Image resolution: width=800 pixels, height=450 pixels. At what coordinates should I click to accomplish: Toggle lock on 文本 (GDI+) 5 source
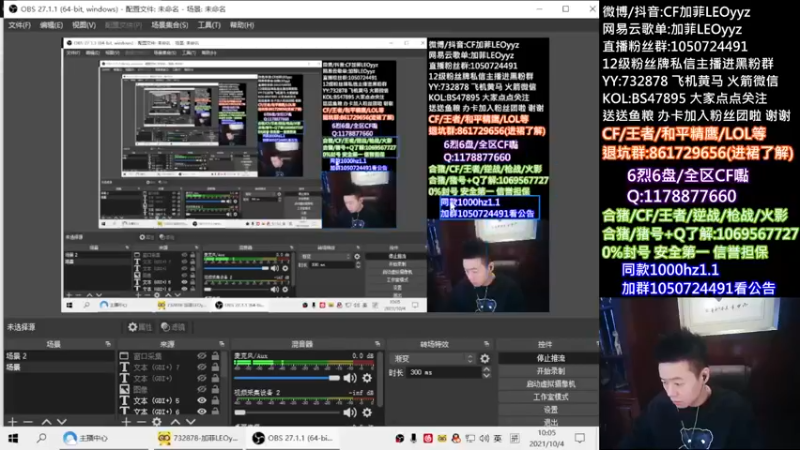[x=215, y=401]
